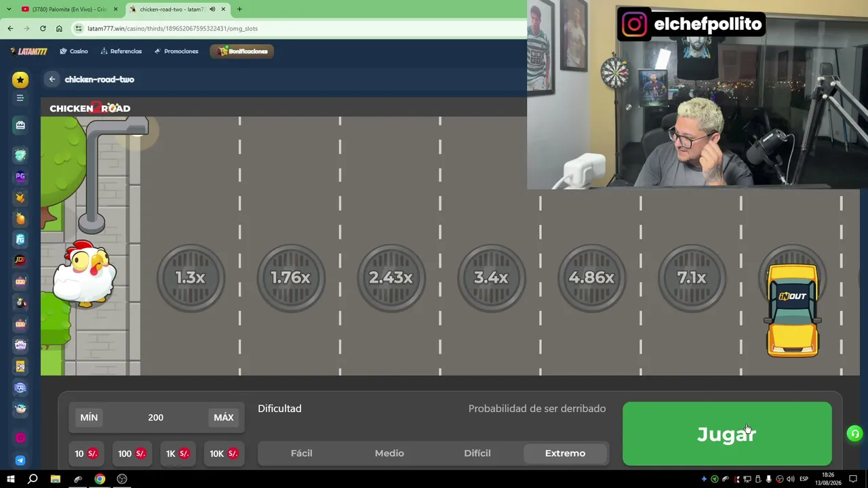
Task: Open the Windows notification center
Action: 853,479
